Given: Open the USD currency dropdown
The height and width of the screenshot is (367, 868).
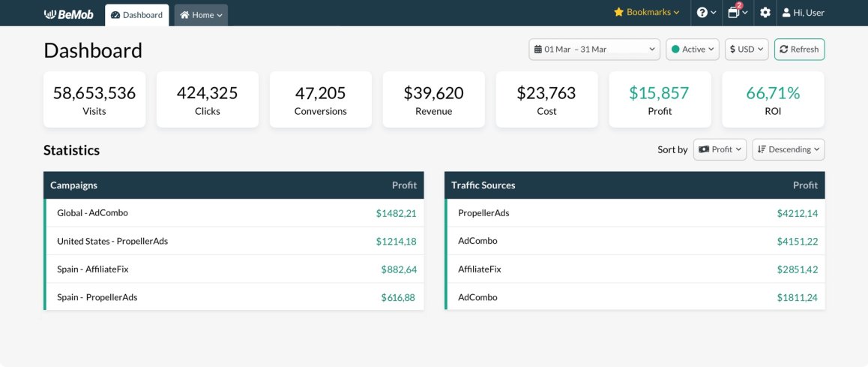Looking at the screenshot, I should 747,50.
